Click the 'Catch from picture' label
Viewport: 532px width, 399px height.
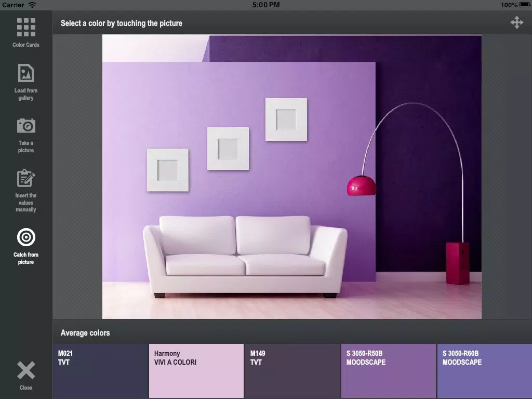pyautogui.click(x=26, y=258)
